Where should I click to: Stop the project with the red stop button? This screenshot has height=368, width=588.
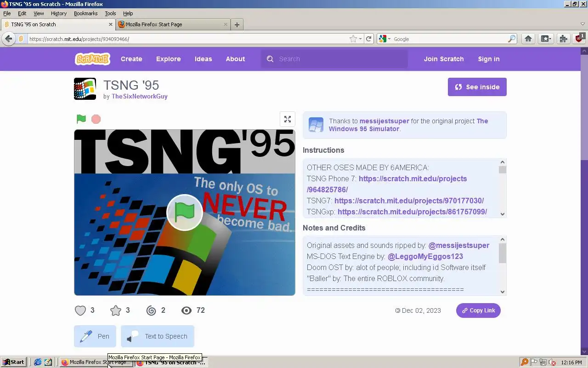pos(96,119)
